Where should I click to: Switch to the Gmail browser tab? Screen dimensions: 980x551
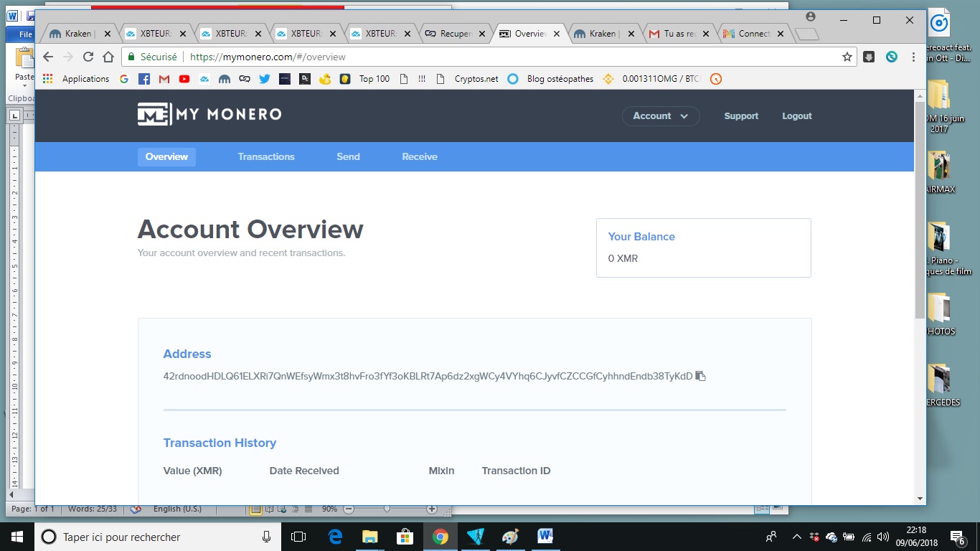click(678, 34)
